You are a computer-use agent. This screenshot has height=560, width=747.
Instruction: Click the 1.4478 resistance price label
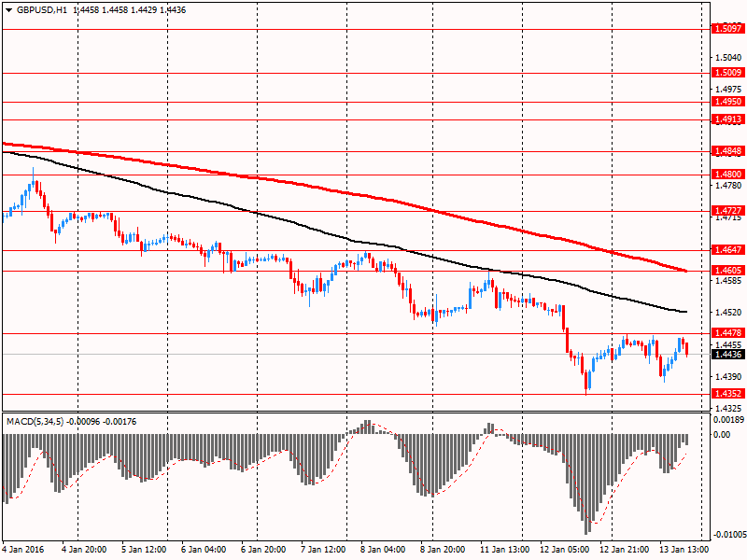tap(728, 333)
